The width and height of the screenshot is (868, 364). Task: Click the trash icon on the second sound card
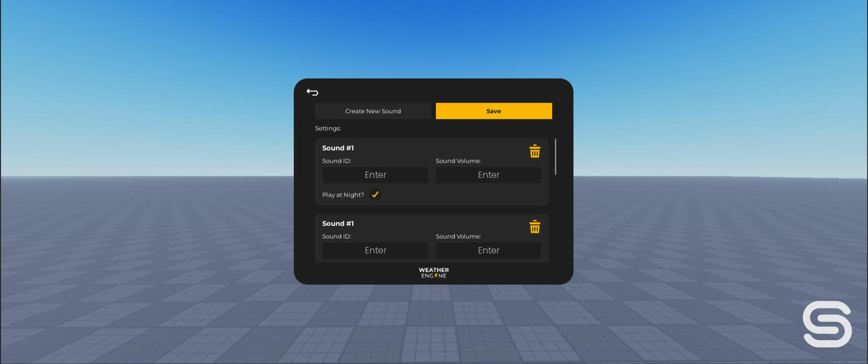(x=534, y=227)
